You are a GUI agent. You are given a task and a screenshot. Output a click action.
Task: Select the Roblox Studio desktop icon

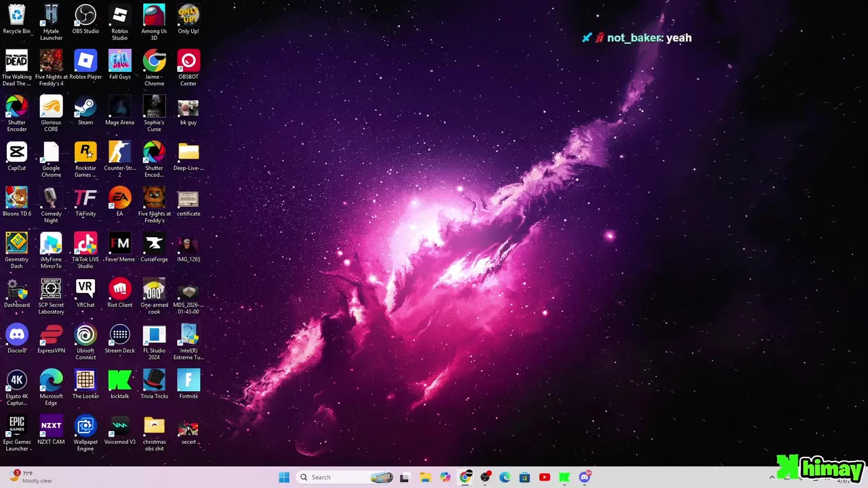coord(120,22)
